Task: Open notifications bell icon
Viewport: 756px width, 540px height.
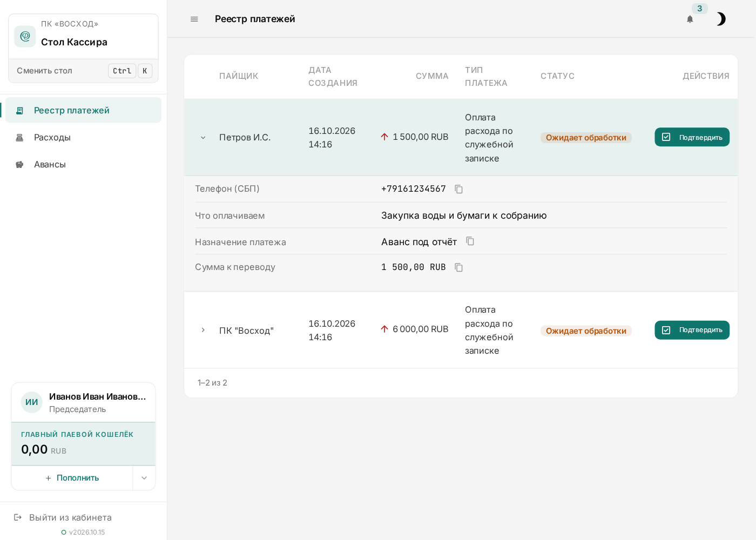Action: pyautogui.click(x=690, y=19)
